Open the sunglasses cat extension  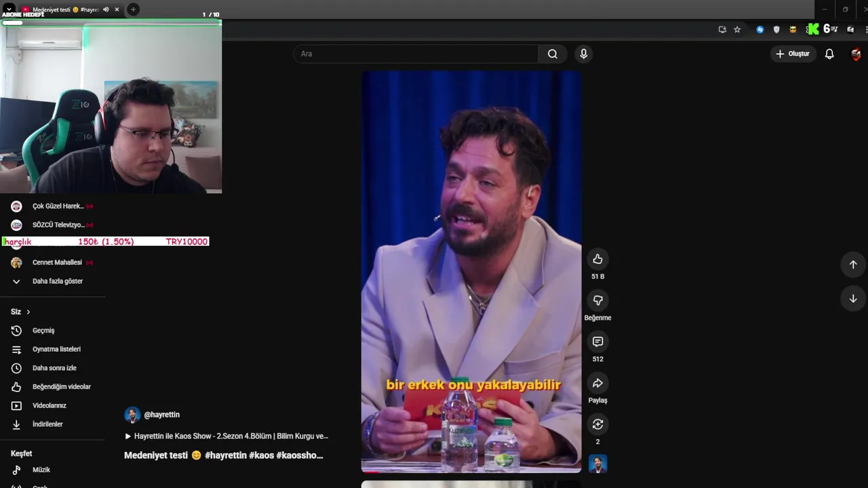pos(793,29)
